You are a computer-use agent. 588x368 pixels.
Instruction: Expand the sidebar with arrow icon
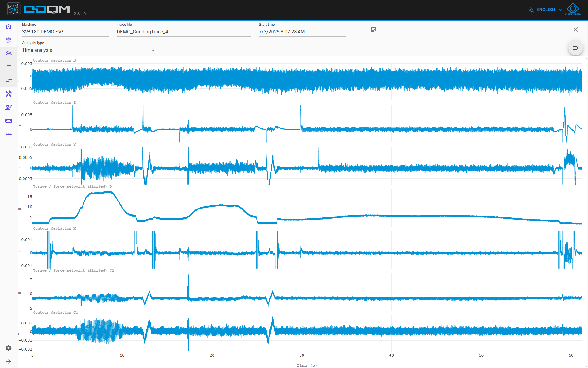point(9,361)
